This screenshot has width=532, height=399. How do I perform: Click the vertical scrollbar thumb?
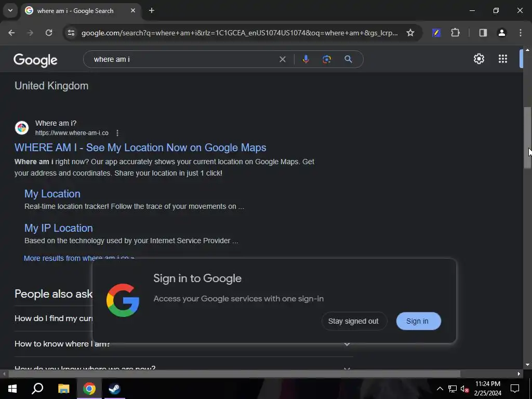(527, 138)
